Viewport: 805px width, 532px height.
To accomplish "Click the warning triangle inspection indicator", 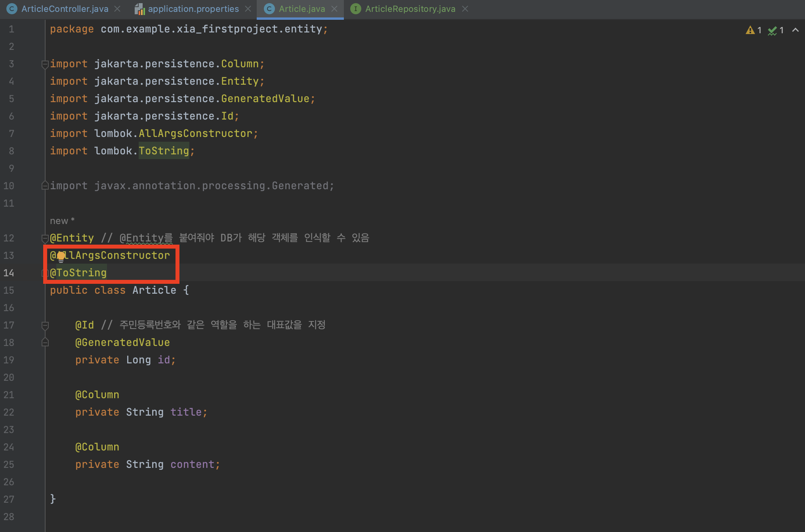I will point(750,30).
